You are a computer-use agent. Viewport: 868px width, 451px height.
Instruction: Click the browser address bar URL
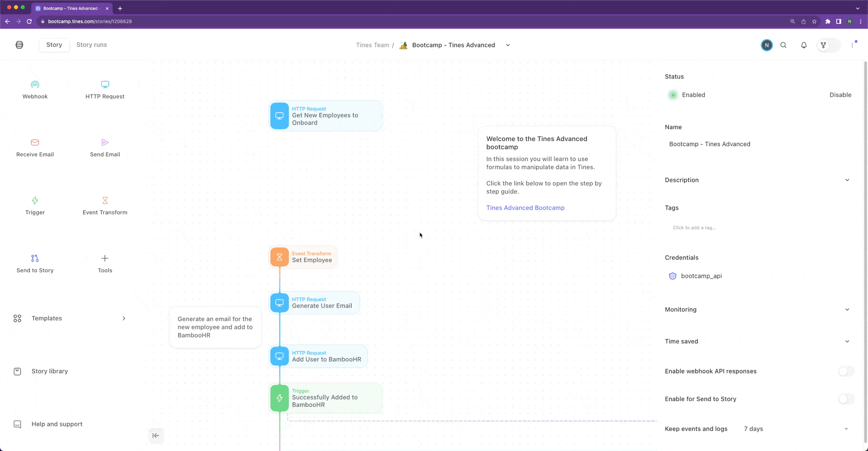[x=90, y=21]
